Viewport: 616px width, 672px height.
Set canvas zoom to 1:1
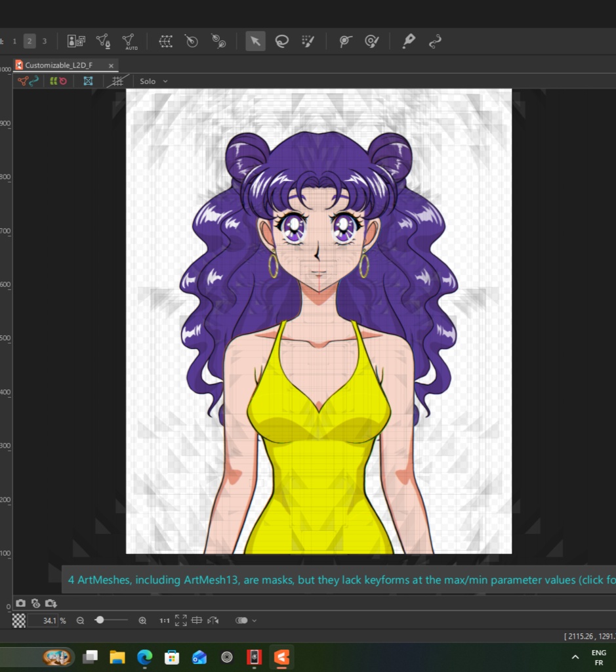pyautogui.click(x=165, y=621)
